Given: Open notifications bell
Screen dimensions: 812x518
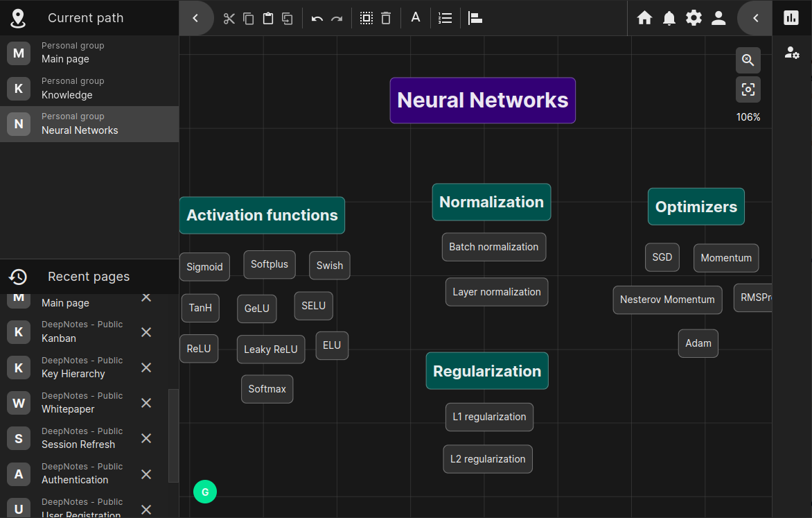Looking at the screenshot, I should click(669, 18).
